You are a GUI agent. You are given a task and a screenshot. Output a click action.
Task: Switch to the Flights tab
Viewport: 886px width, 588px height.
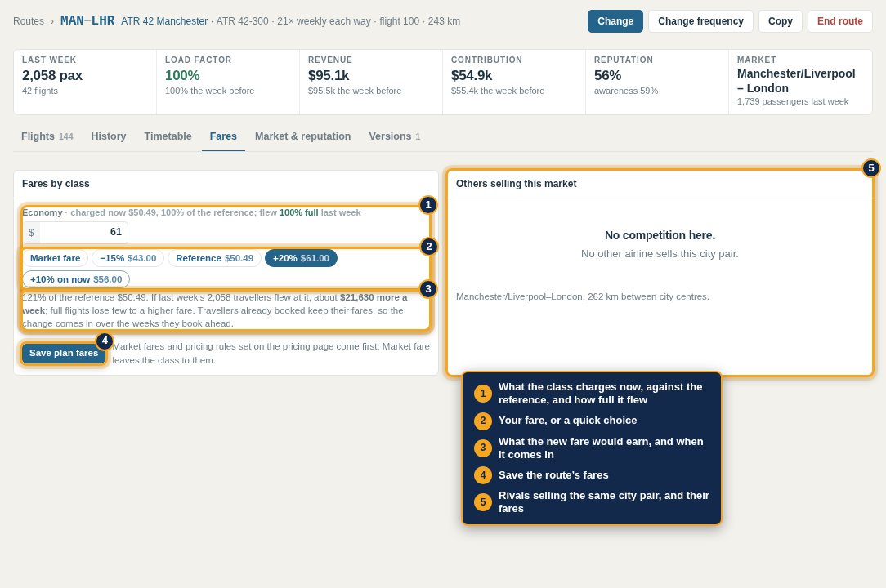(47, 136)
